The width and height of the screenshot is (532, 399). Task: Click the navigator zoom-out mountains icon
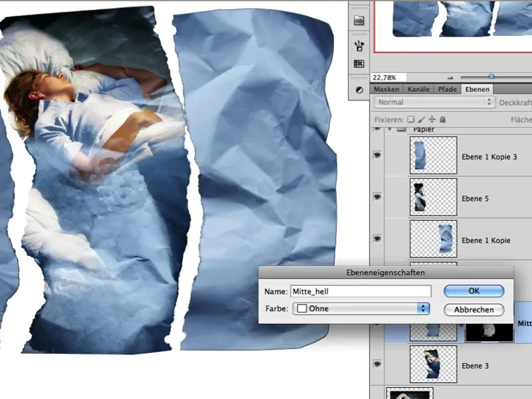(x=450, y=78)
